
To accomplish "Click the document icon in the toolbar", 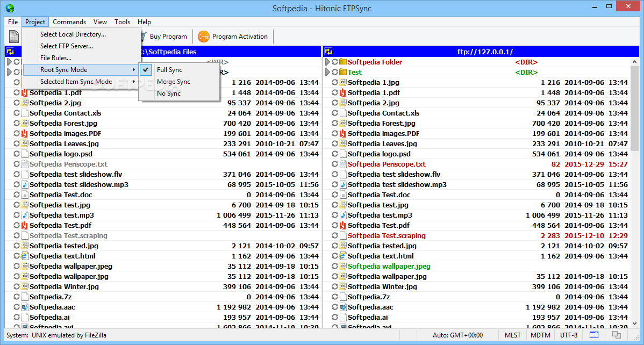I will click(x=14, y=37).
